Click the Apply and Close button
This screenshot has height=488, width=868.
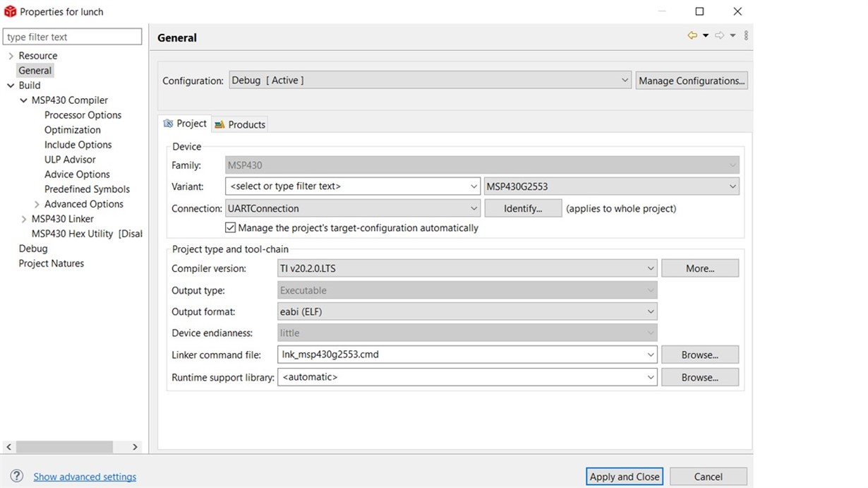[625, 477]
